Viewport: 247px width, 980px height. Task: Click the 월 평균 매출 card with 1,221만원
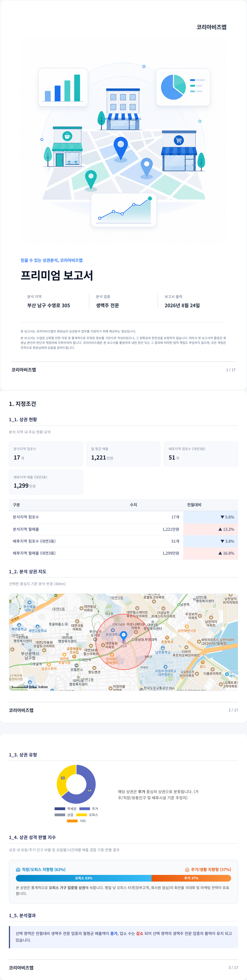pos(123,454)
